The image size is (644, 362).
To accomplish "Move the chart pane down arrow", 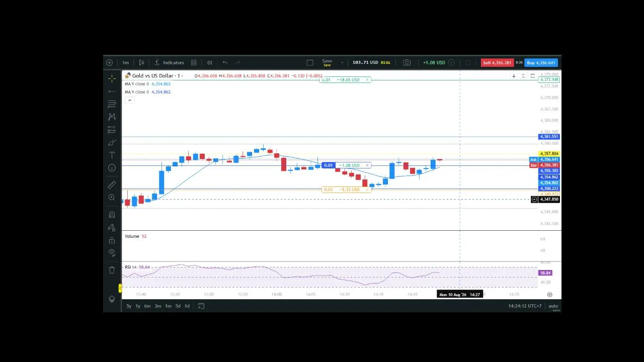I will 514,76.
